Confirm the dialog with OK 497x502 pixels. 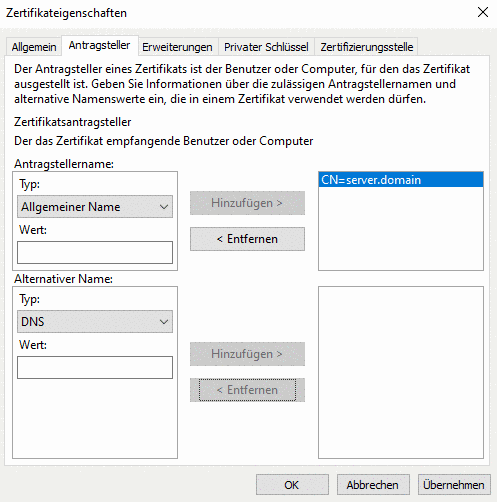pyautogui.click(x=292, y=485)
